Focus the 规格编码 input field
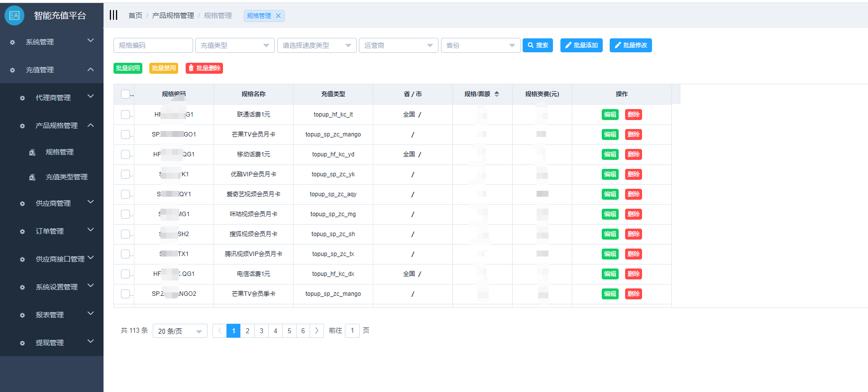Viewport: 868px width, 392px height. (x=153, y=45)
